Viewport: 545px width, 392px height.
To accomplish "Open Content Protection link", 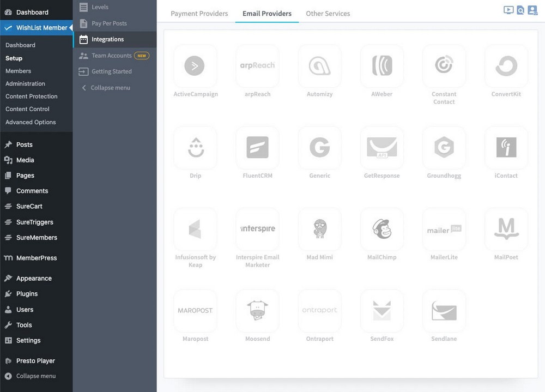I will 31,97.
